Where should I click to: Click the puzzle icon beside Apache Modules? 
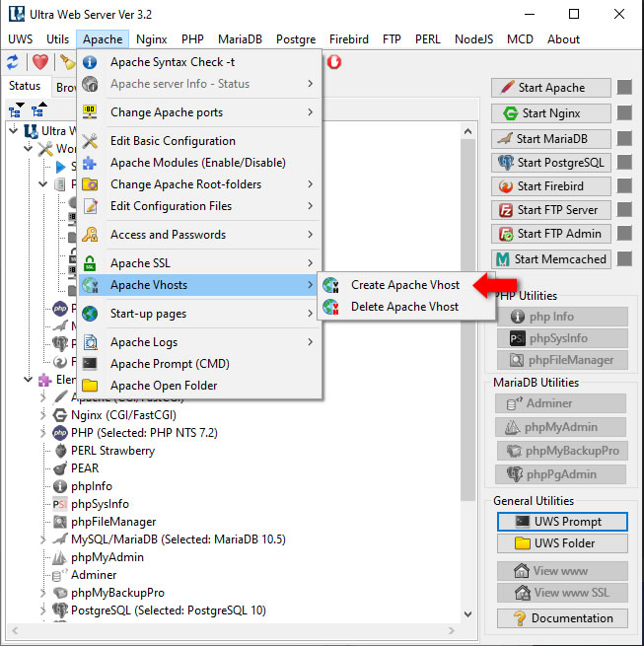click(x=90, y=163)
